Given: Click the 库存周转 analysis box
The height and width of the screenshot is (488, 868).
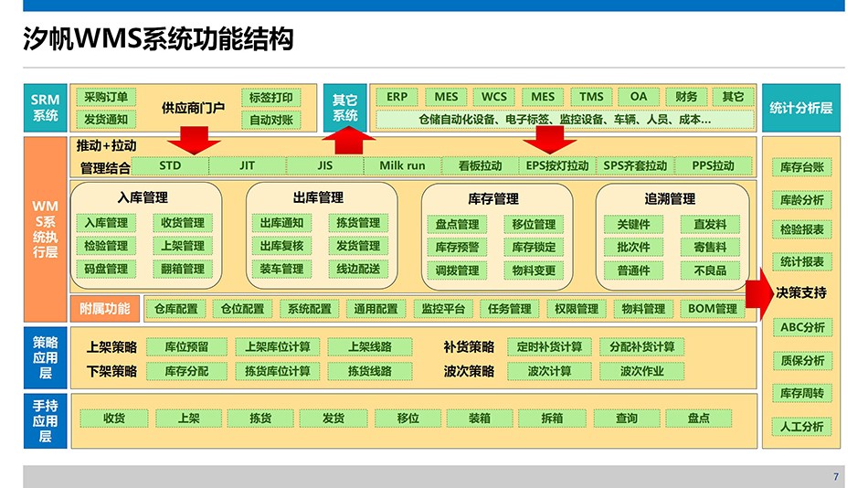Looking at the screenshot, I should 802,393.
